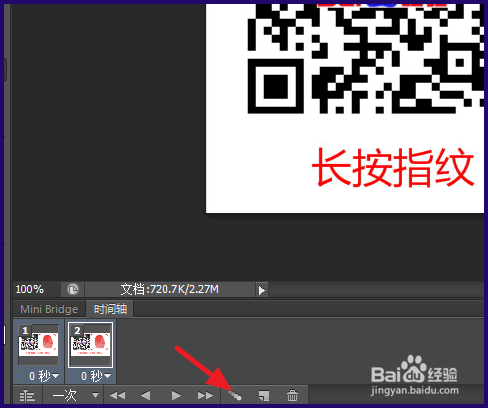The image size is (488, 408).
Task: Select animation frame 2 thumbnail
Action: coord(90,345)
